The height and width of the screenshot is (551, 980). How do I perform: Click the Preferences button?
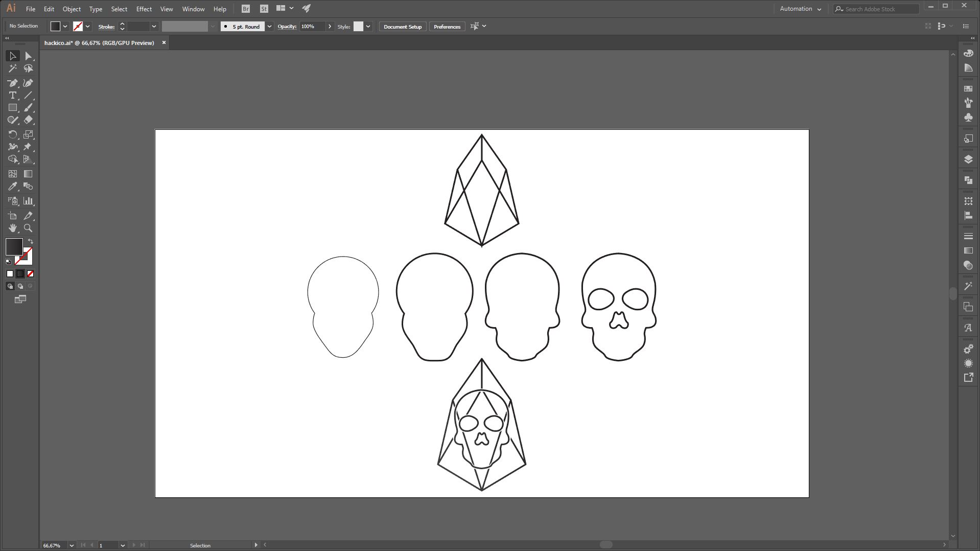point(447,27)
